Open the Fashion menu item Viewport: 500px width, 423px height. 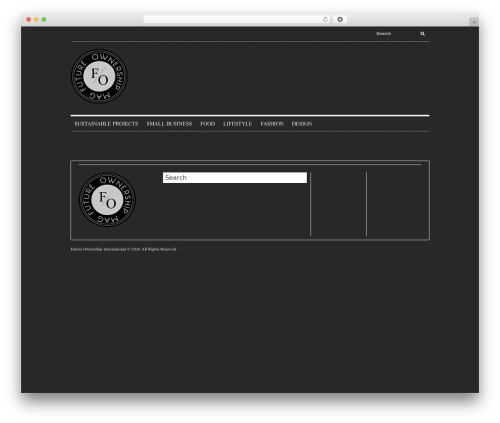tap(272, 124)
